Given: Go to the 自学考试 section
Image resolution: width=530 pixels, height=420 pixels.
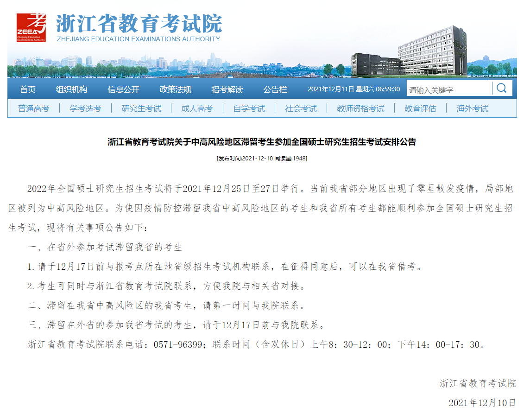Looking at the screenshot, I should tap(249, 108).
